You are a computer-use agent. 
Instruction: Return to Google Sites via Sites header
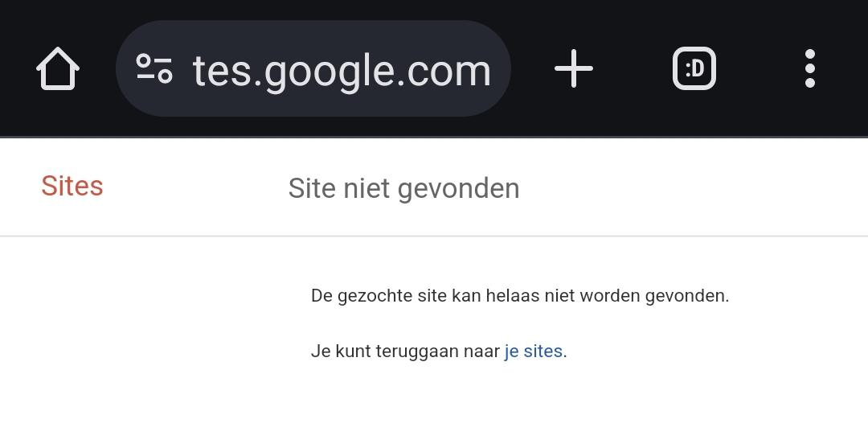72,186
